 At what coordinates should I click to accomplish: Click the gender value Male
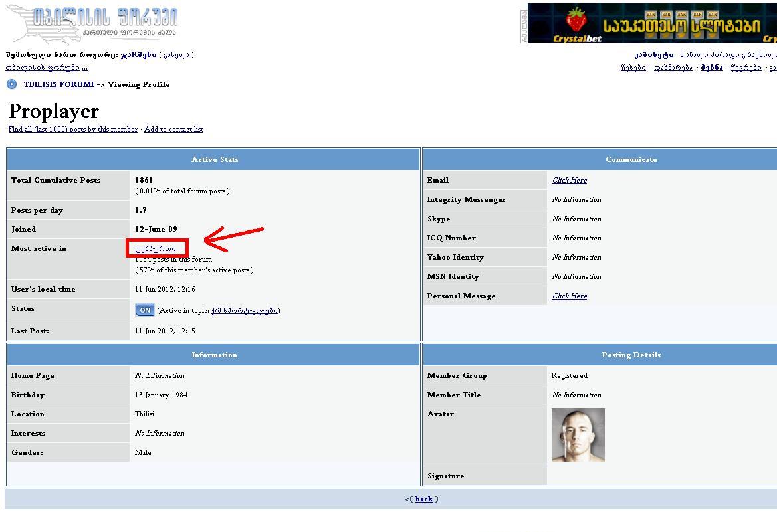click(143, 453)
